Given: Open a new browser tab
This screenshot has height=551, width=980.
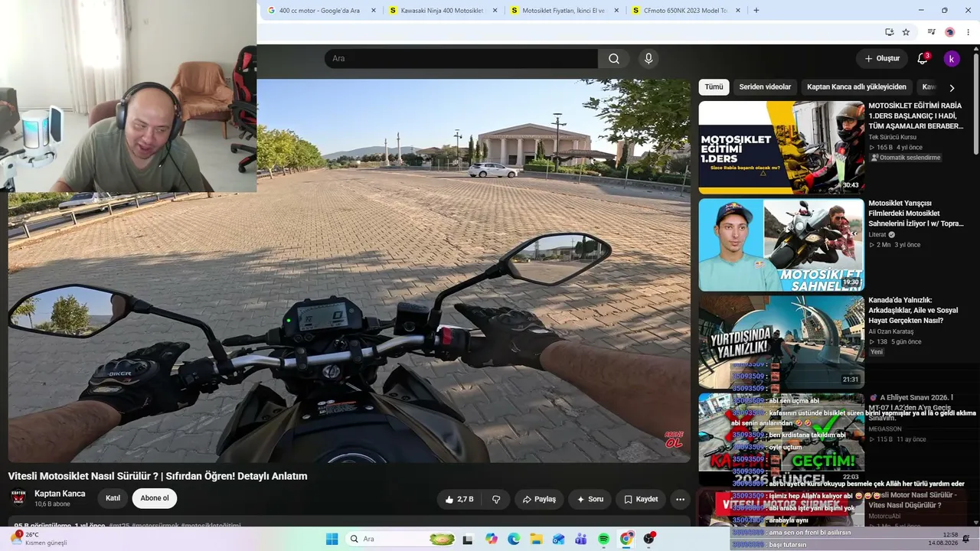Looking at the screenshot, I should tap(756, 11).
